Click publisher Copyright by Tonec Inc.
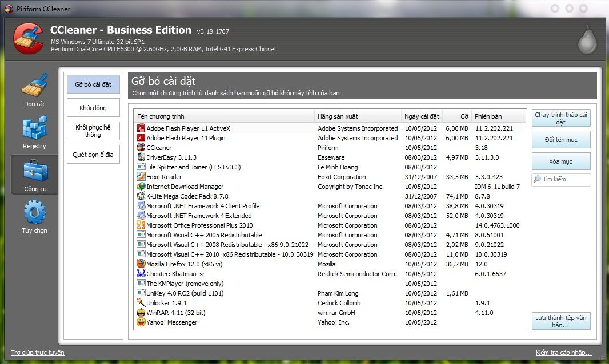The height and width of the screenshot is (364, 609). (x=350, y=186)
